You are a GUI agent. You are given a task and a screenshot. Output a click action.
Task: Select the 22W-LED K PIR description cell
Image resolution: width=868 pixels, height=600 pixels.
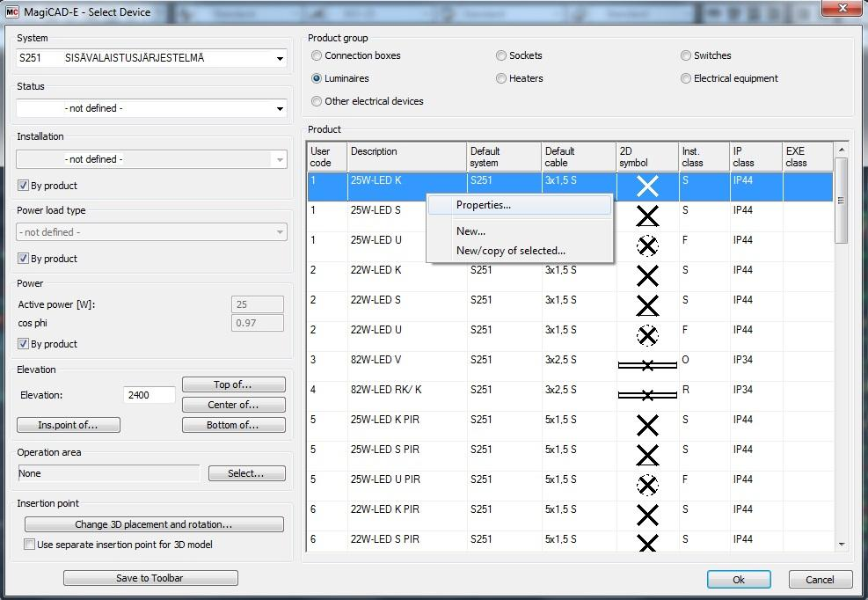coord(407,516)
